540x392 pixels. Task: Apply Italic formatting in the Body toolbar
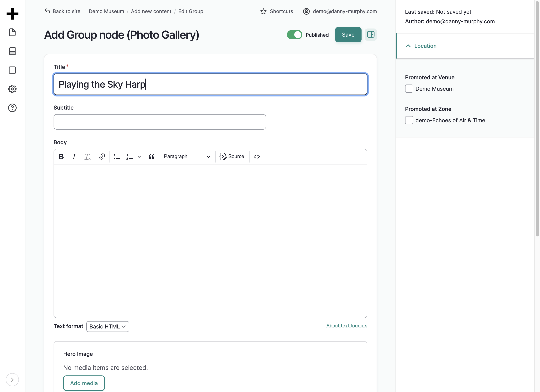tap(74, 157)
